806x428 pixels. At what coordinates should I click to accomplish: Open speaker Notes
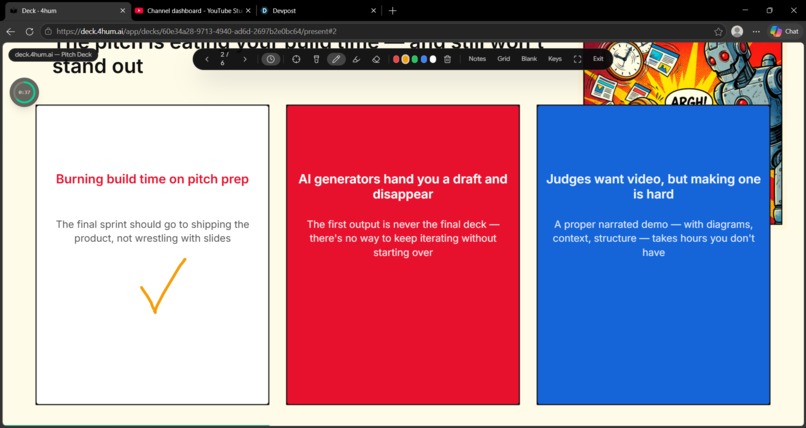477,59
